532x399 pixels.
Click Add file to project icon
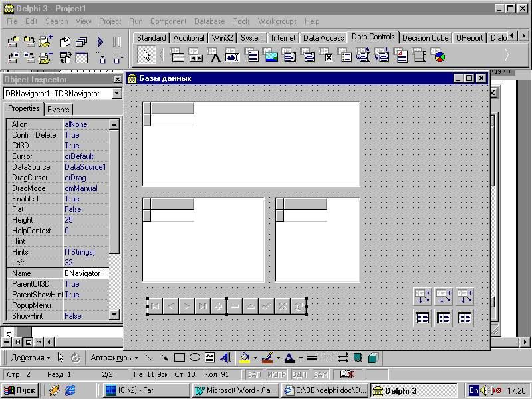[x=45, y=41]
